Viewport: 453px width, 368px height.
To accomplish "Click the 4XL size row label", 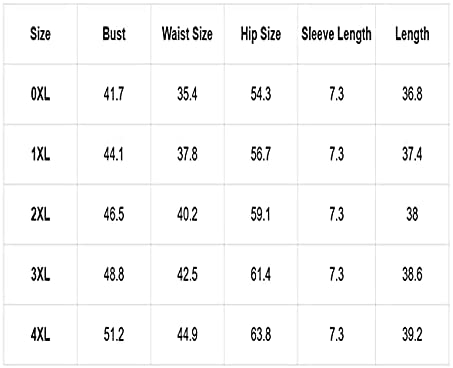I will 40,335.
